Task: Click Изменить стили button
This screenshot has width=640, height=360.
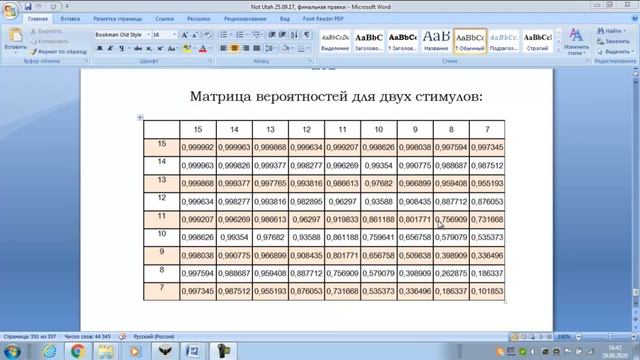Action: tap(576, 41)
